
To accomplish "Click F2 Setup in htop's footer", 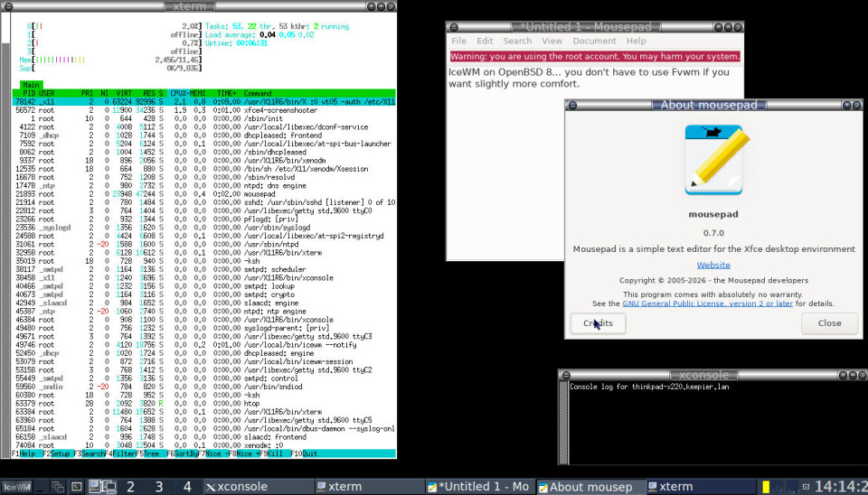I will (58, 453).
